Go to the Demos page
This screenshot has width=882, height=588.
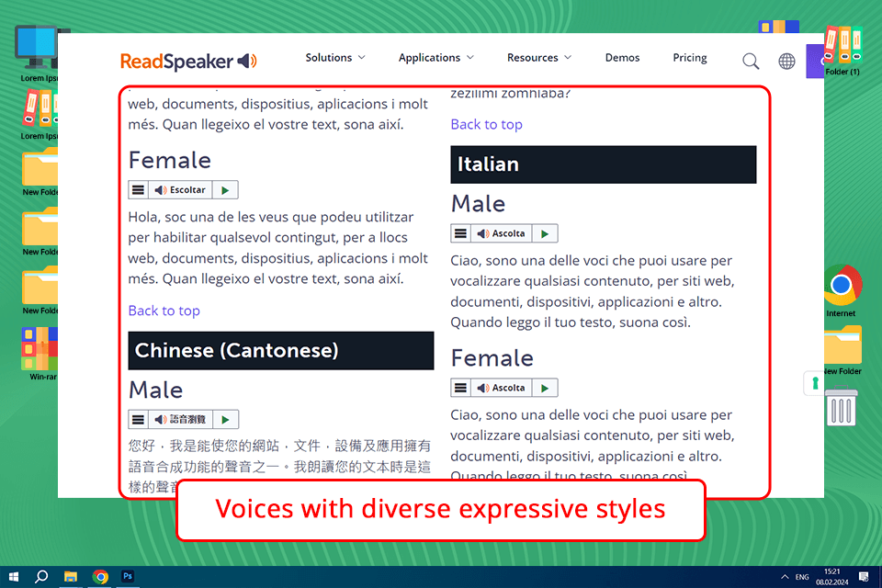(x=622, y=57)
